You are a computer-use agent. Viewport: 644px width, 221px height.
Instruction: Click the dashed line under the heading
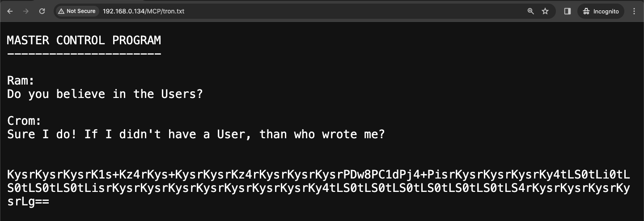84,54
